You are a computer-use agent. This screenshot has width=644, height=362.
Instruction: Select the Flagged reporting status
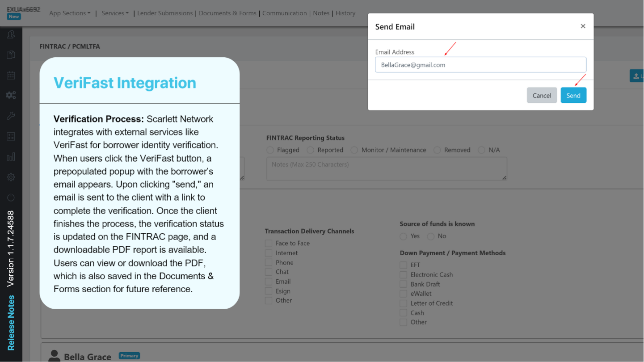(270, 150)
